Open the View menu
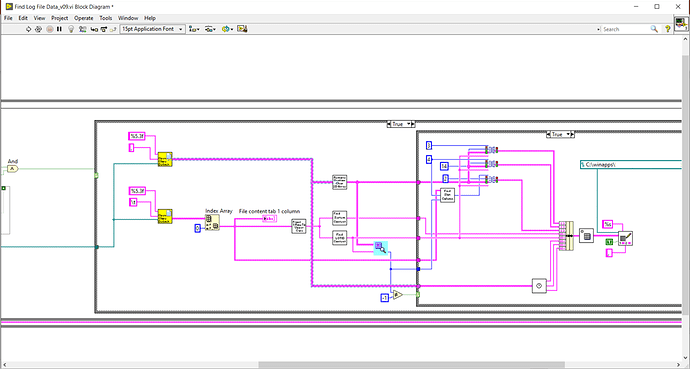This screenshot has width=690, height=369. click(40, 18)
